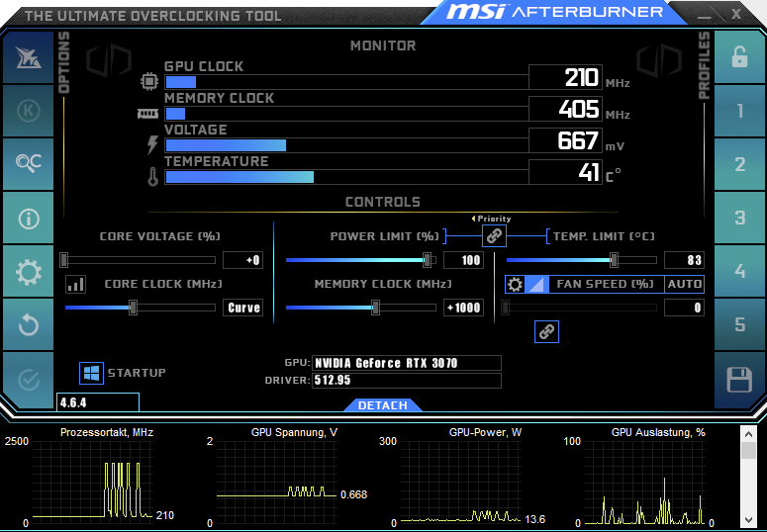Viewport: 767px width, 532px height.
Task: Click the version 4.6.4 box
Action: 98,402
